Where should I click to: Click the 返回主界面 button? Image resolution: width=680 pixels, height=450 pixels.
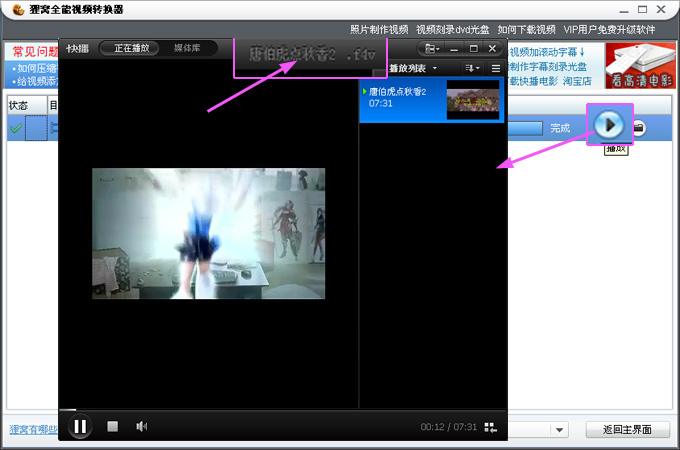tap(627, 430)
